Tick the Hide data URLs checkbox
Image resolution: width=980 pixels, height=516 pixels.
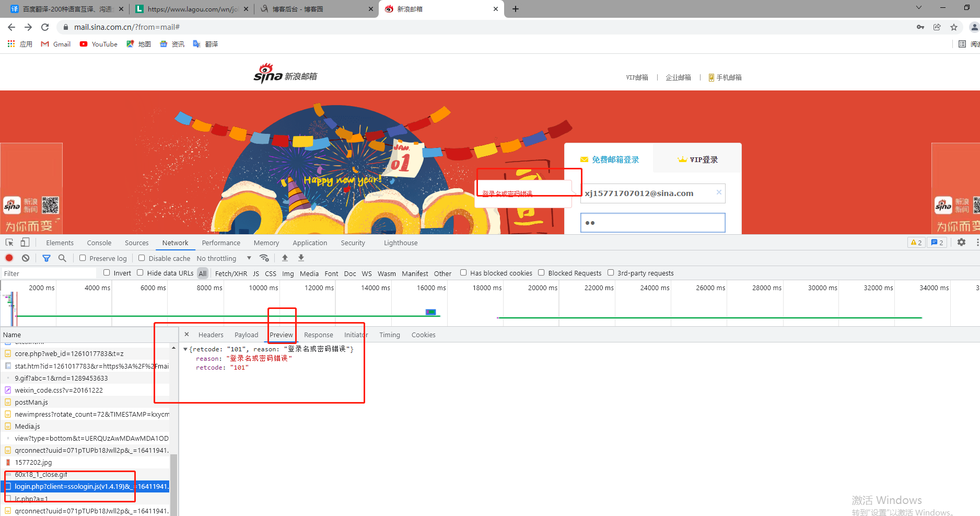pyautogui.click(x=140, y=272)
